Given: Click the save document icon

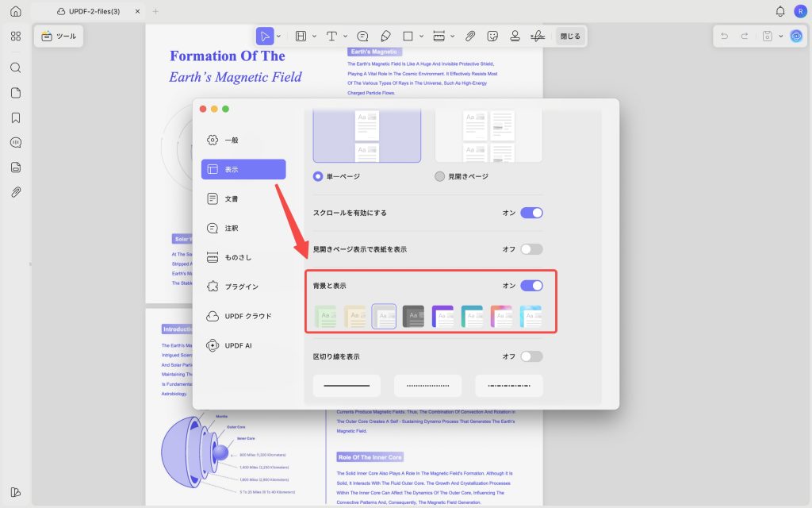Looking at the screenshot, I should click(768, 37).
